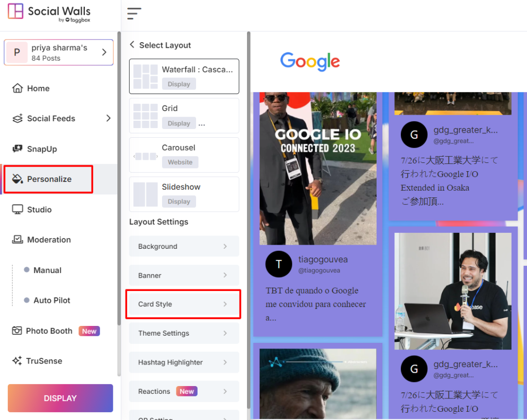Collapse sidebar with the hamburger menu icon
This screenshot has height=420, width=527.
[134, 13]
